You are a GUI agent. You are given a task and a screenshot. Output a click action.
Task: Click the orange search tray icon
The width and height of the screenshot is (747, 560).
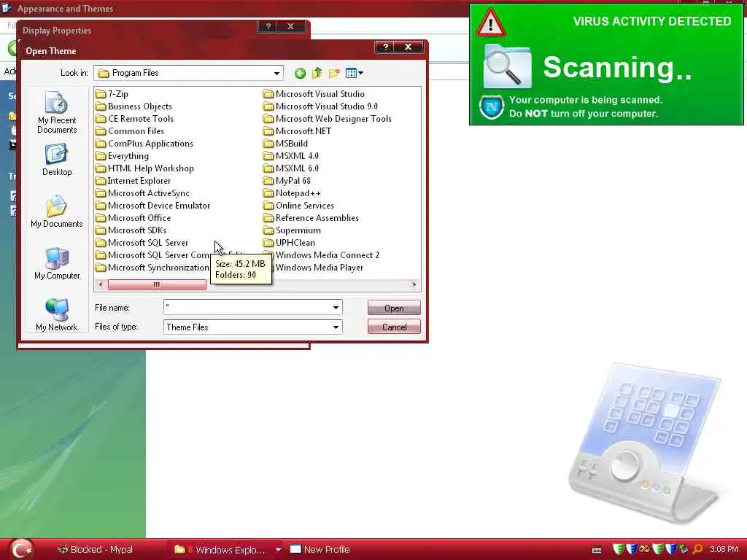point(697,550)
